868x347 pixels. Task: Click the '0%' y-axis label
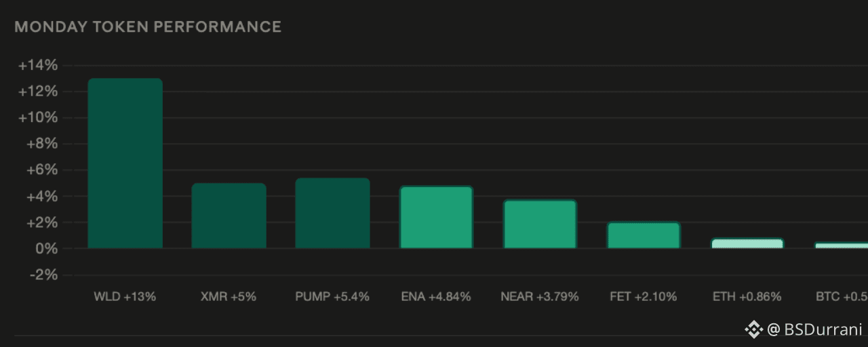tap(45, 249)
